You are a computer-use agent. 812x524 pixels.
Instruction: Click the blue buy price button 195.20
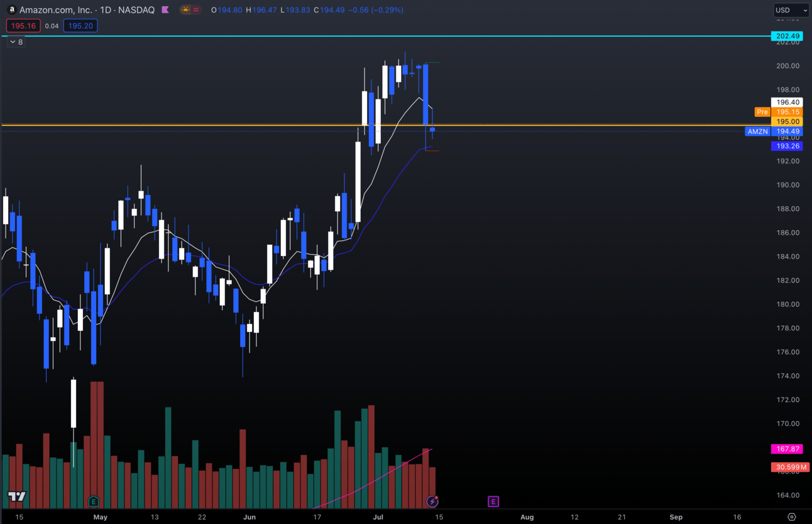tap(80, 26)
